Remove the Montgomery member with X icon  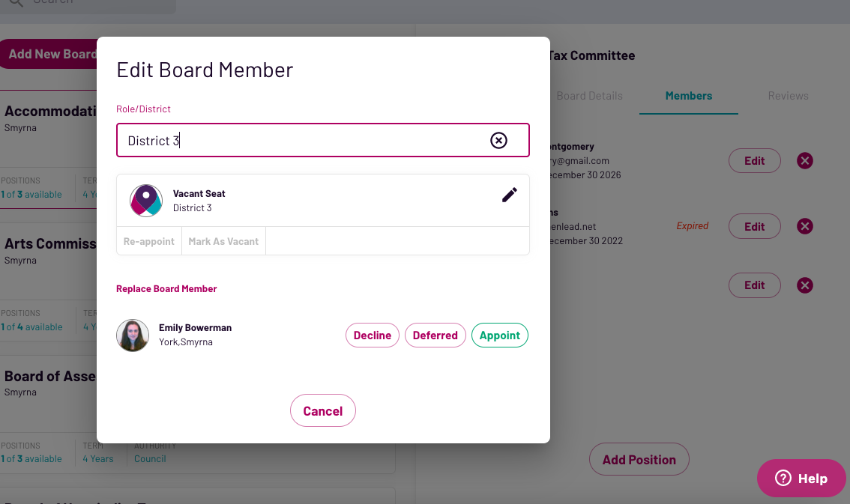click(804, 160)
